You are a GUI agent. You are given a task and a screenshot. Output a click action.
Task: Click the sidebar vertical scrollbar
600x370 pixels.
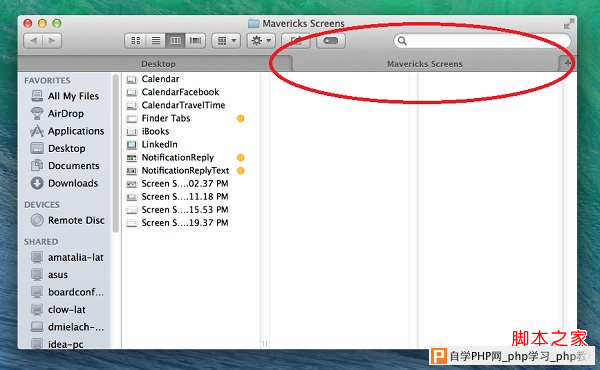click(116, 153)
